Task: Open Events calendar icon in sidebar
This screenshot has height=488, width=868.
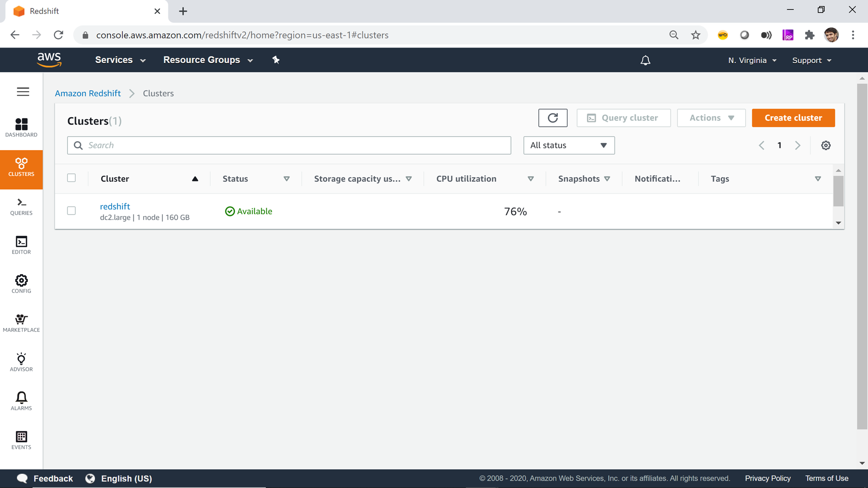Action: 21,440
